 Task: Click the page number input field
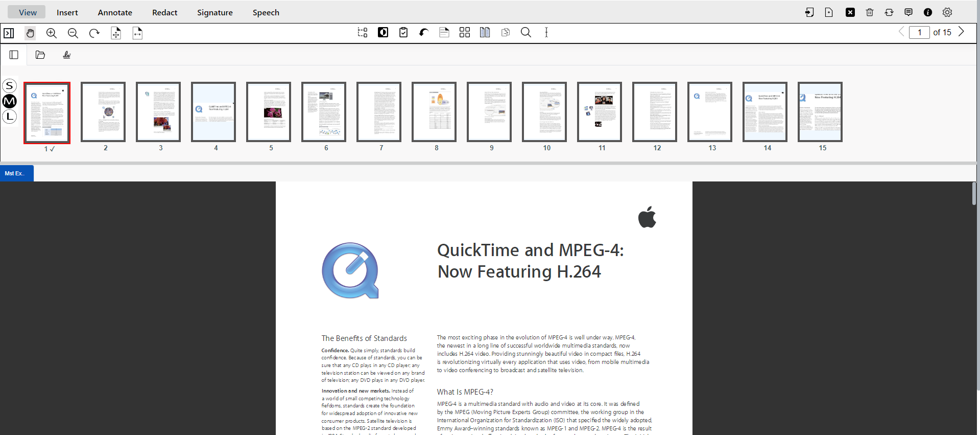pyautogui.click(x=919, y=32)
